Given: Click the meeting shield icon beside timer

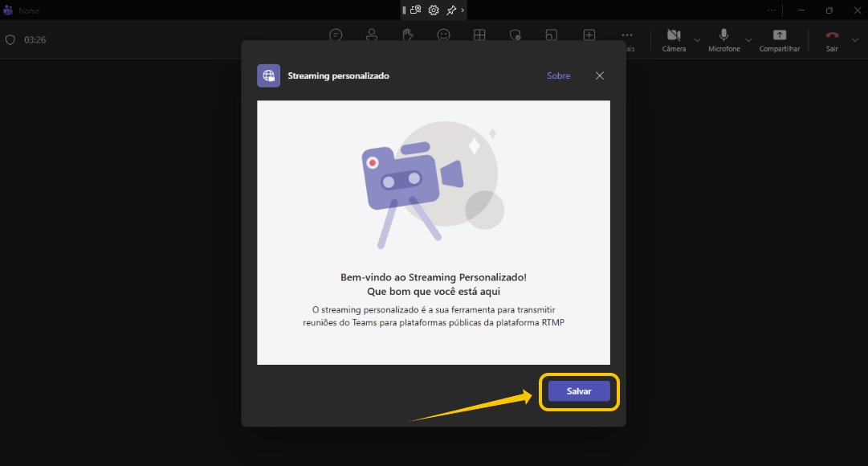Looking at the screenshot, I should pos(10,40).
